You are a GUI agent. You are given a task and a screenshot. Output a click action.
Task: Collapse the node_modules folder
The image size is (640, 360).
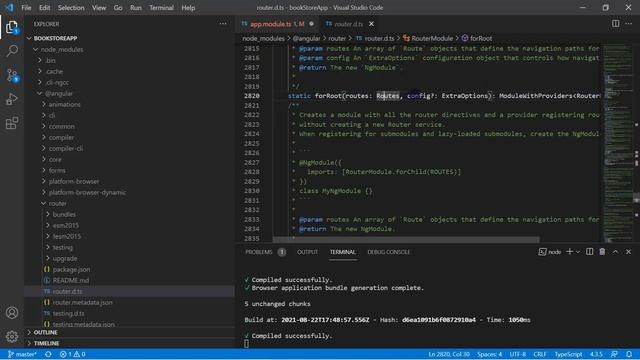coord(129,49)
